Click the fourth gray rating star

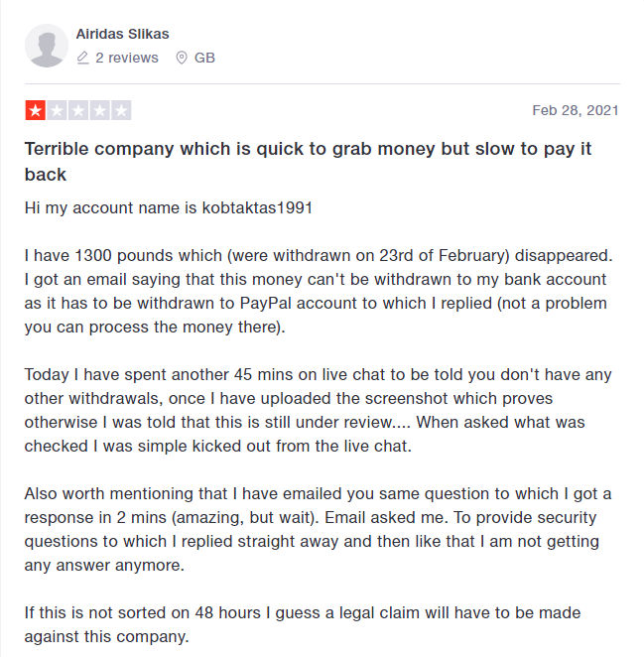[99, 110]
